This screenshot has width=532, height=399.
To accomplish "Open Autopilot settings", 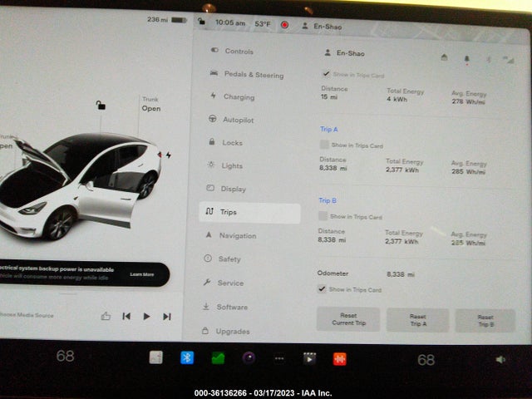I will tap(231, 120).
